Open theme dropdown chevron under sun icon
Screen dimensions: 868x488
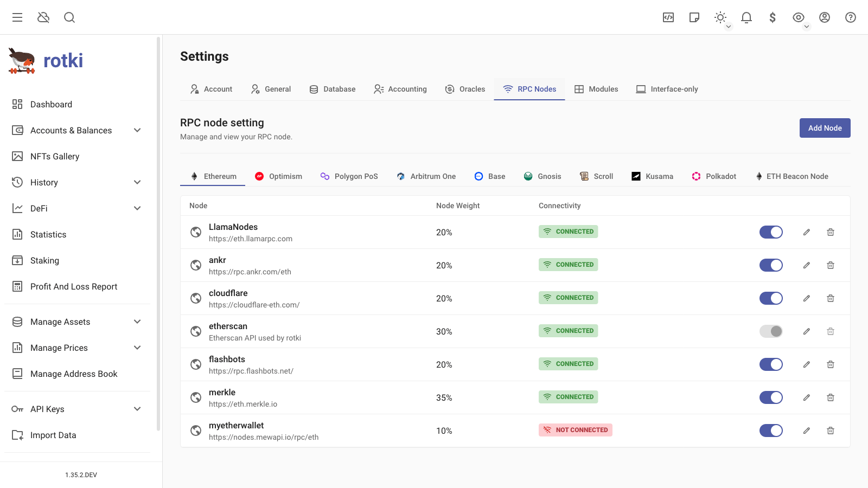[x=729, y=27]
